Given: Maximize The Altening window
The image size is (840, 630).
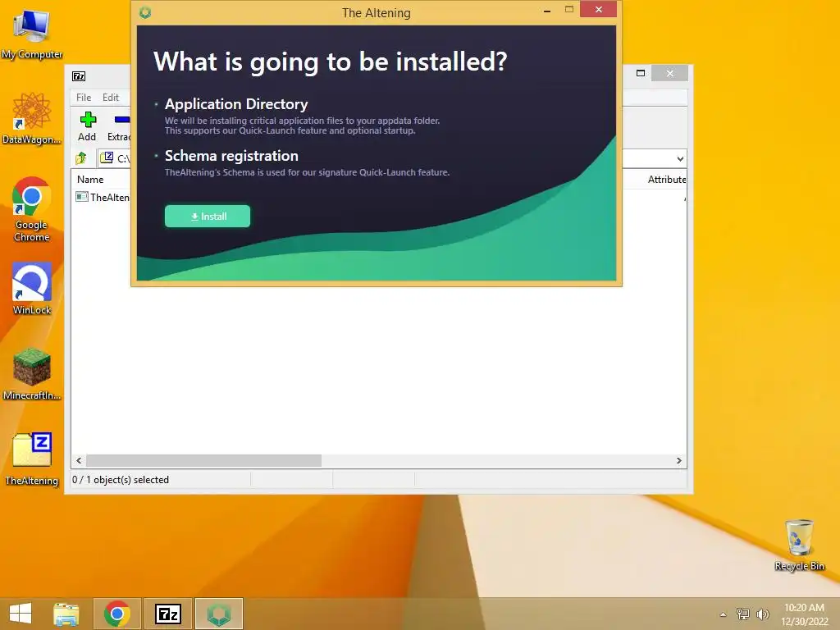Looking at the screenshot, I should 569,10.
